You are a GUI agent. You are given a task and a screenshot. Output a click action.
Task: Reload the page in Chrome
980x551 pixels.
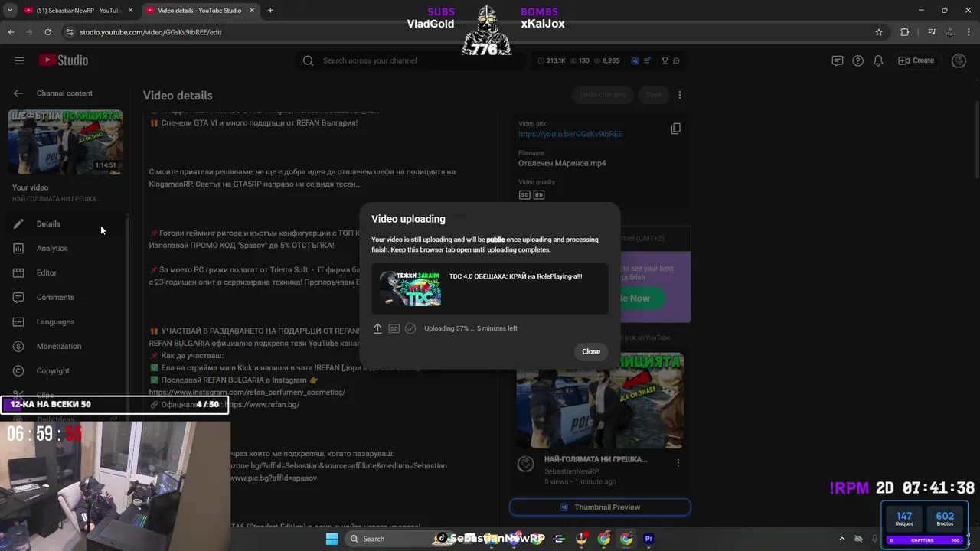(47, 32)
